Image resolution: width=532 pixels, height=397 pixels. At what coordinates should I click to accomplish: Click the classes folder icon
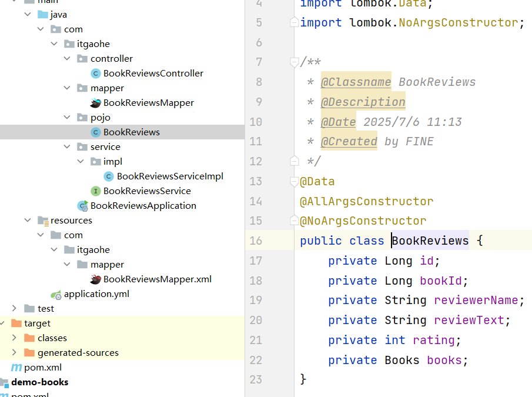pos(29,338)
